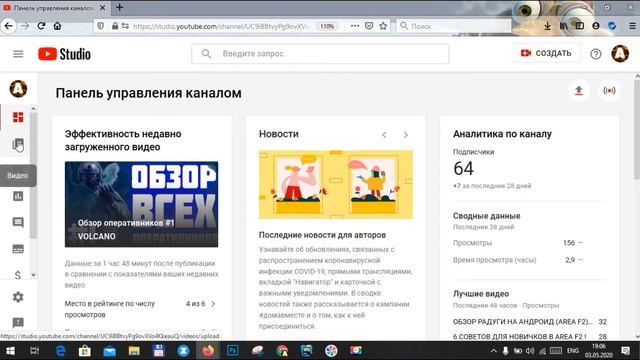Screen dimensions: 640x360
Task: Open video ОБЗОР РАДУГИ НА АНДРОИД
Action: point(522,322)
